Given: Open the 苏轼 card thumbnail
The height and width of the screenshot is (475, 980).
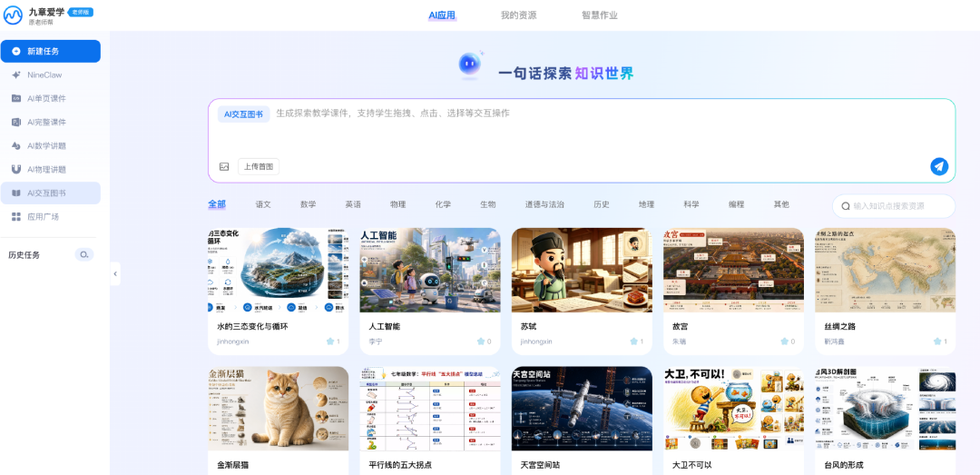Looking at the screenshot, I should click(582, 270).
